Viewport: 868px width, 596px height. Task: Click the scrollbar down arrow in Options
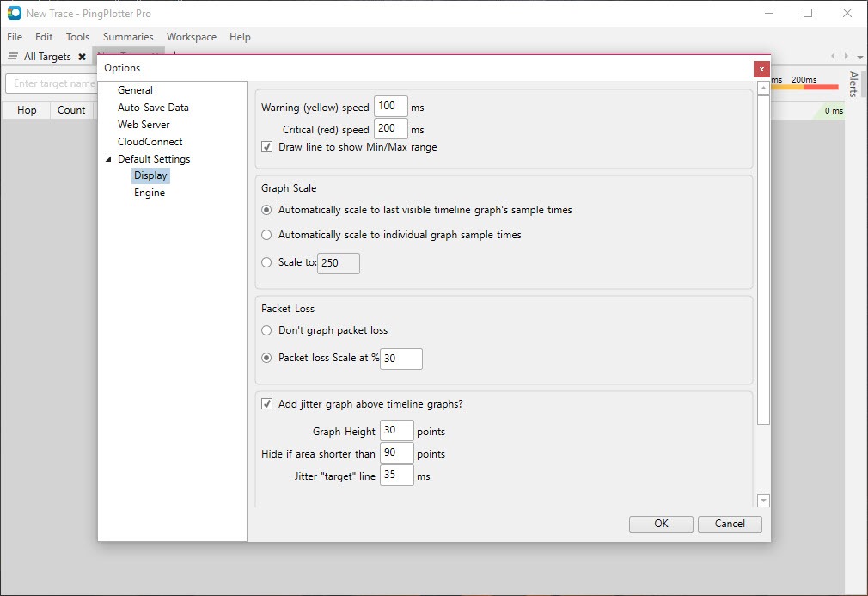[x=763, y=501]
